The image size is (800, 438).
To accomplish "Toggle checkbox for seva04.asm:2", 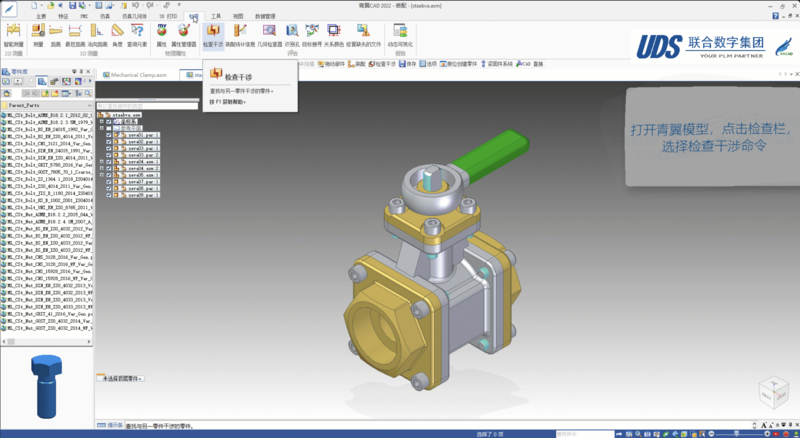I will click(109, 168).
